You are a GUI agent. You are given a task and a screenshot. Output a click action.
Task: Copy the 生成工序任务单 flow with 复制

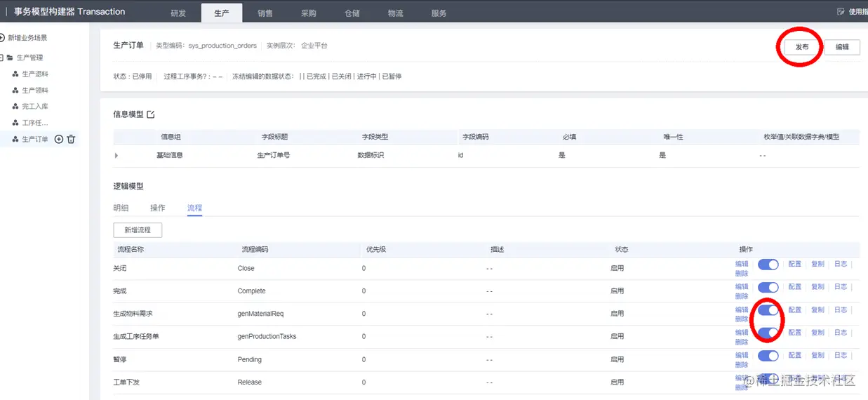click(817, 332)
